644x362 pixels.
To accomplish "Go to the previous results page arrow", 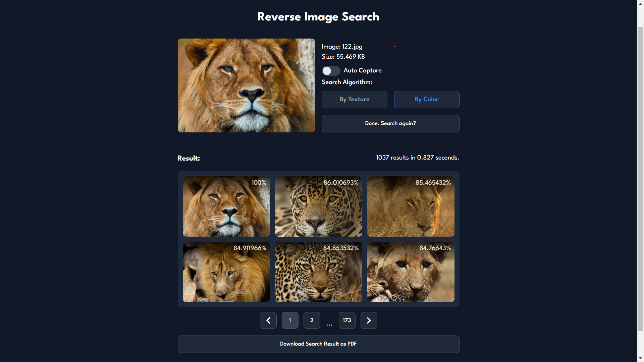I will coord(268,320).
